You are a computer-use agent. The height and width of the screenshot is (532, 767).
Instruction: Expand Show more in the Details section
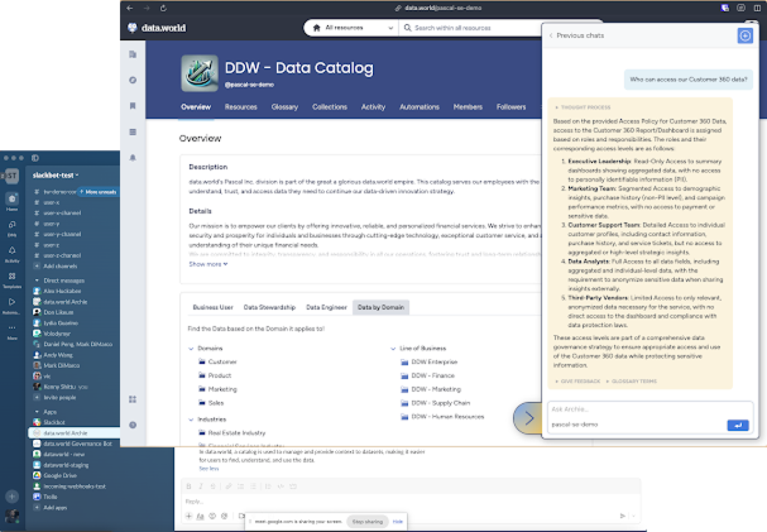209,264
